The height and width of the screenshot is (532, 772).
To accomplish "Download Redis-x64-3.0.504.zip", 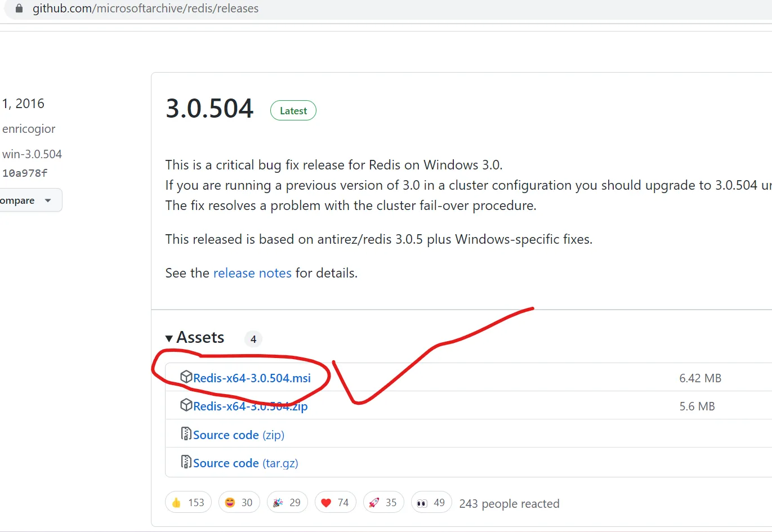I will [250, 406].
